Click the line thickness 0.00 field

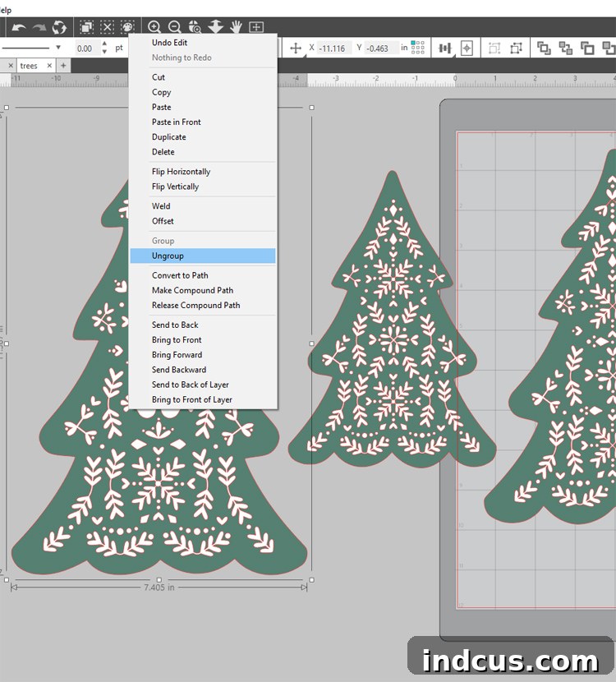click(x=86, y=48)
